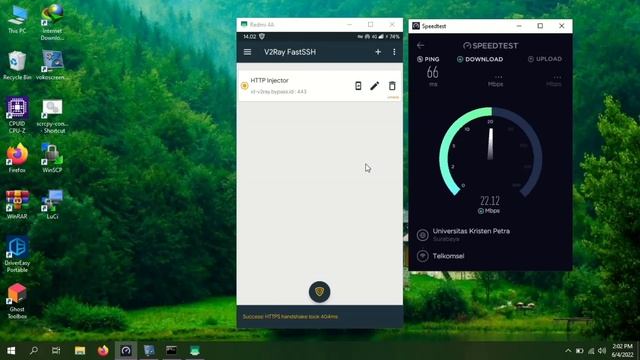Screen dimensions: 640x360
Task: Click the HTTPS handshake success status message
Action: click(290, 316)
